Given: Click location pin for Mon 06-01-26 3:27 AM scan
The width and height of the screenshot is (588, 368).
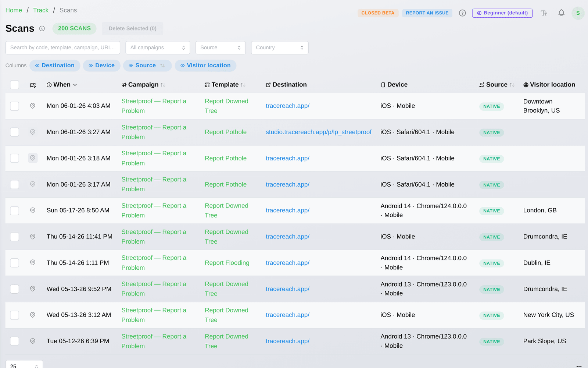Looking at the screenshot, I should coord(33,132).
